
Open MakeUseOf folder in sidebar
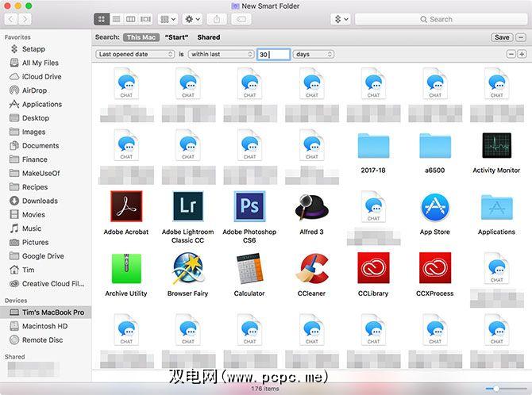35,173
